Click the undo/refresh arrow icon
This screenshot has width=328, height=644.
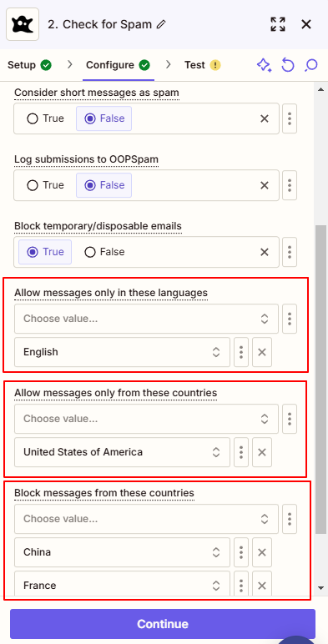coord(288,65)
